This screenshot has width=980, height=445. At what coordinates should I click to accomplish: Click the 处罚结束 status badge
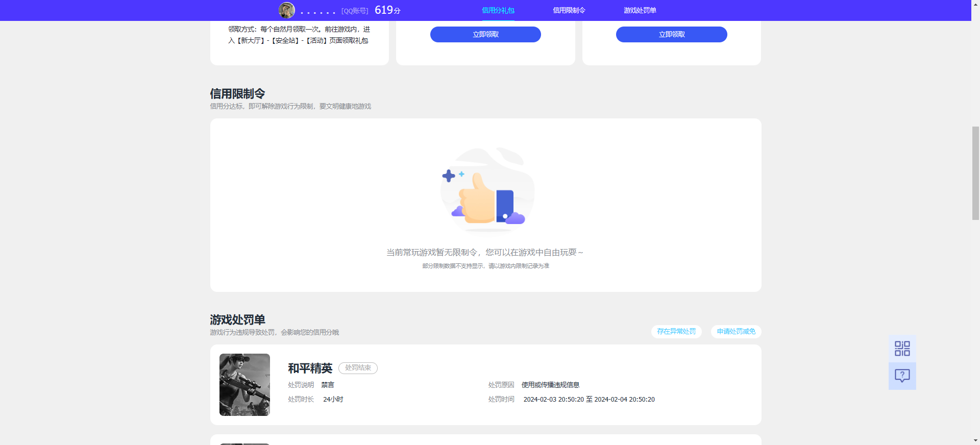(358, 368)
